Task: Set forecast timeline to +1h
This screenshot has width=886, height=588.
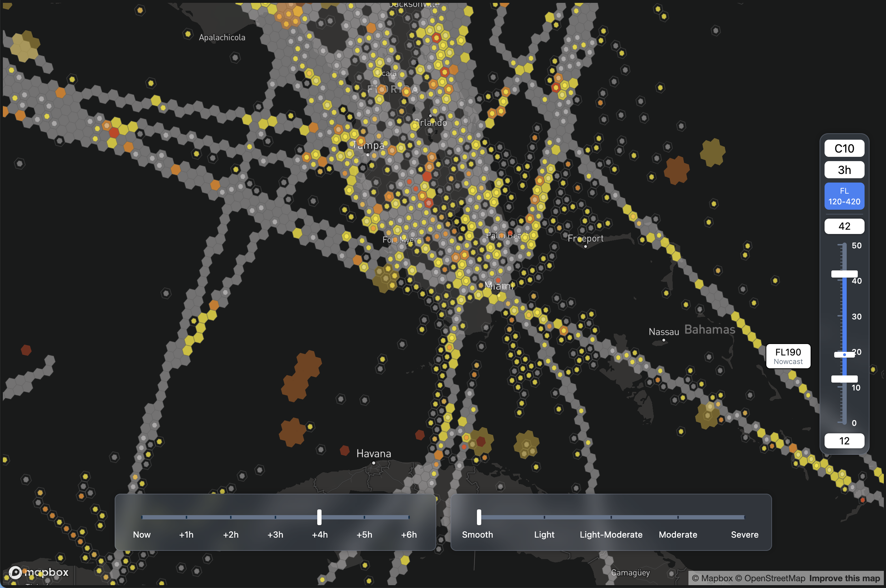Action: [186, 534]
